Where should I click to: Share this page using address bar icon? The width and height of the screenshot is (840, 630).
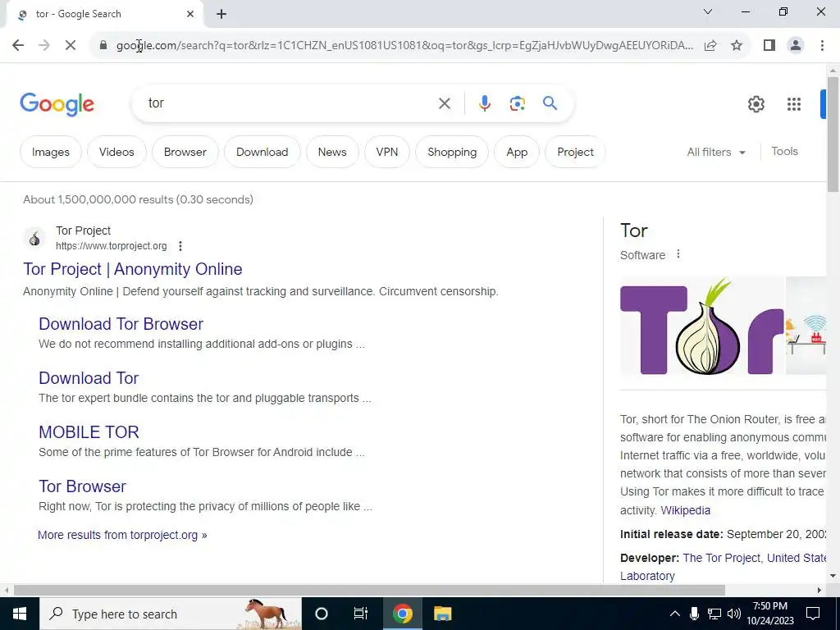point(710,45)
